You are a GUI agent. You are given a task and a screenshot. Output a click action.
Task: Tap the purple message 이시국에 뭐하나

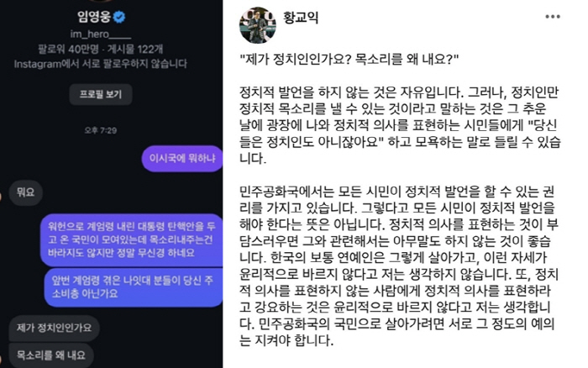(182, 158)
